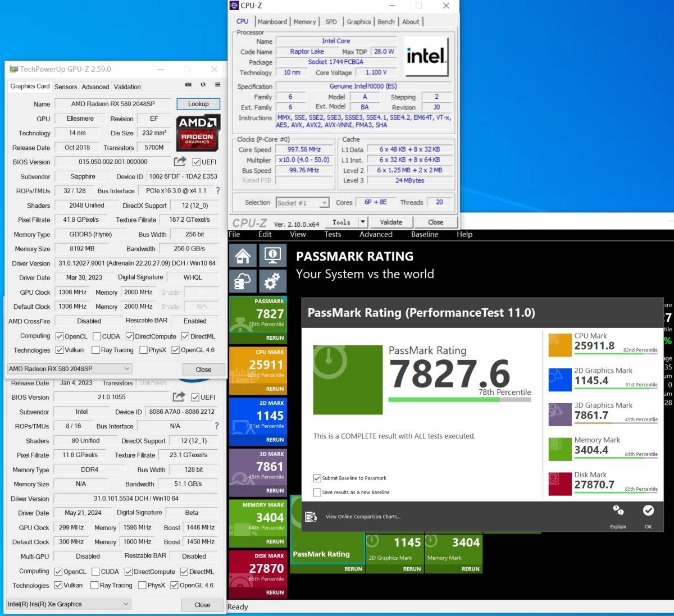Viewport: 674px width, 616px height.
Task: Click the online comparison charts icon
Action: [x=311, y=517]
